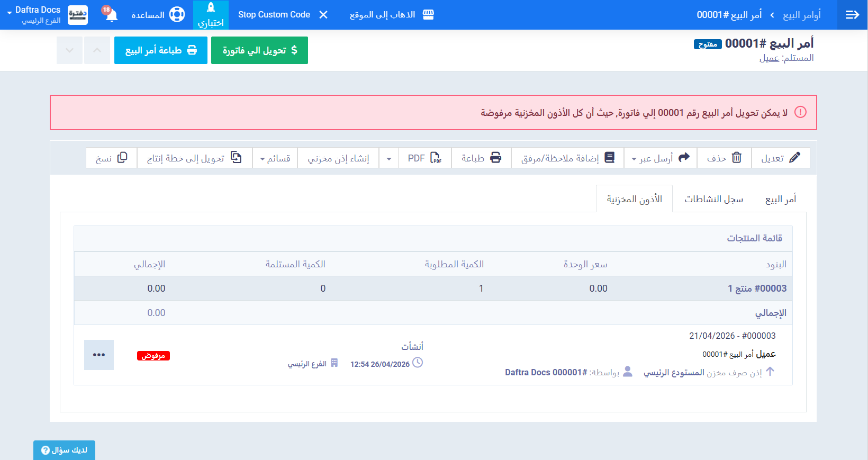Click the client name link under recipient
This screenshot has width=868, height=460.
tap(769, 58)
